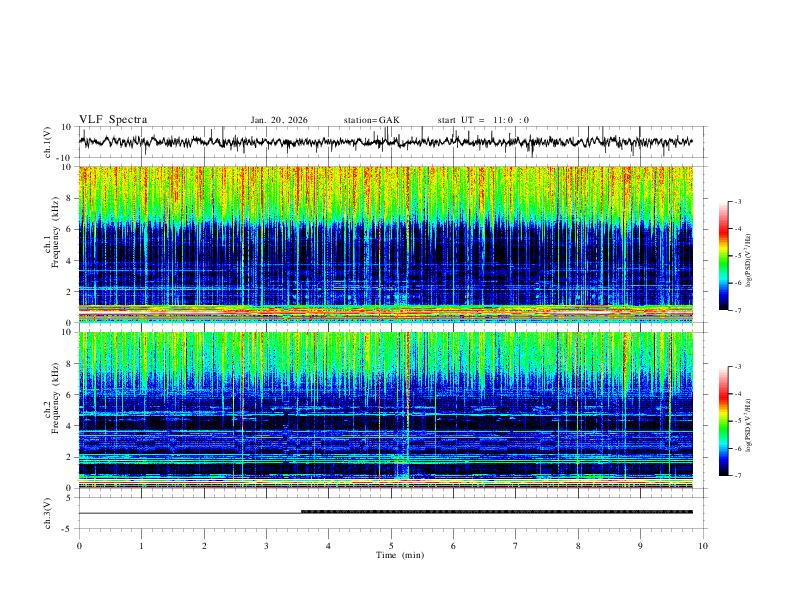This screenshot has width=792, height=612.
Task: Click the ch.2 Frequency (kHz) axis label
Action: click(x=53, y=398)
